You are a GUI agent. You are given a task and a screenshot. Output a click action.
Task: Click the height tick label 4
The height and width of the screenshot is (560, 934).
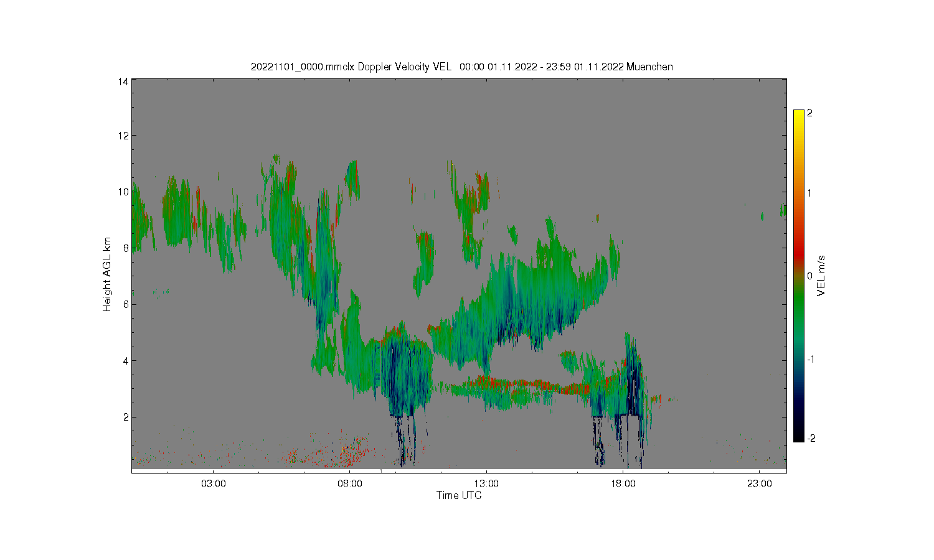126,361
